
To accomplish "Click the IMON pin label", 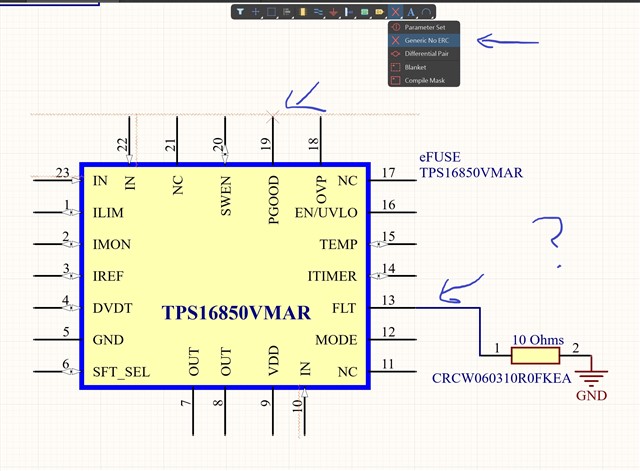I will tap(111, 244).
